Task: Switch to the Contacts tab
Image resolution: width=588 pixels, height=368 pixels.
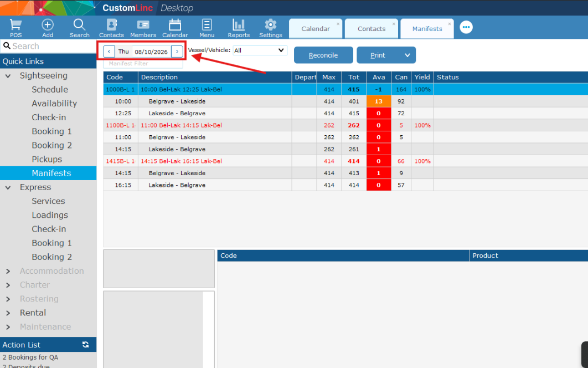Action: (x=372, y=29)
